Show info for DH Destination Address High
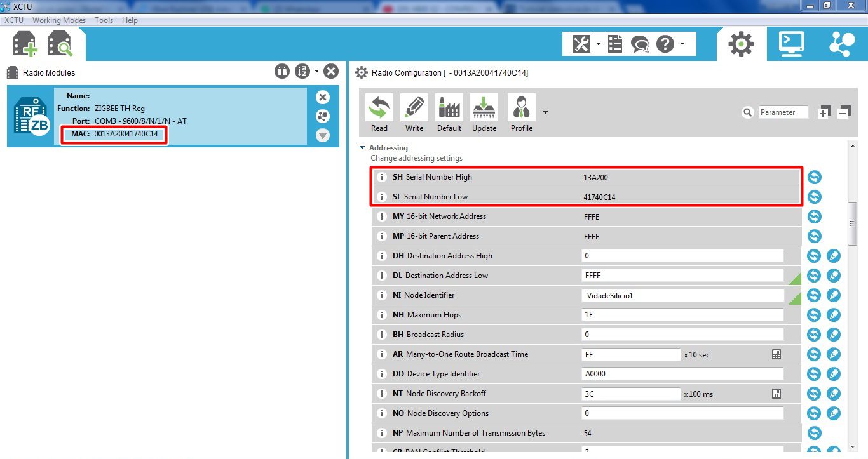The height and width of the screenshot is (459, 868). coord(382,256)
